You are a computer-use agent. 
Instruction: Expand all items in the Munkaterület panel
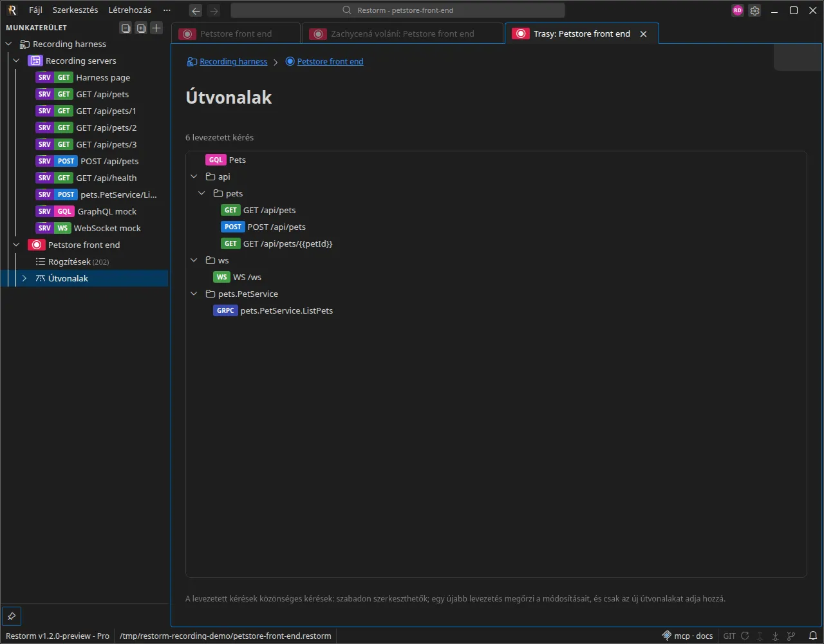pyautogui.click(x=141, y=28)
